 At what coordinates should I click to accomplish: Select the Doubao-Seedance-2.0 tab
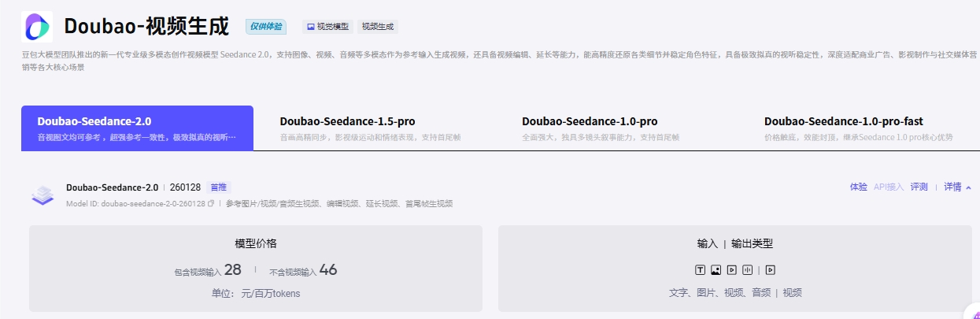click(x=137, y=128)
